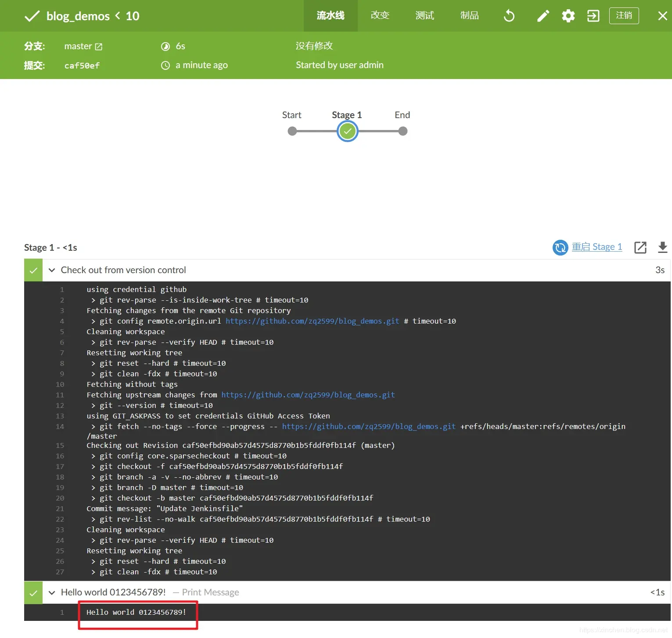Screen dimensions: 672x638
Task: Open GitHub URL in log line 11
Action: tap(308, 395)
